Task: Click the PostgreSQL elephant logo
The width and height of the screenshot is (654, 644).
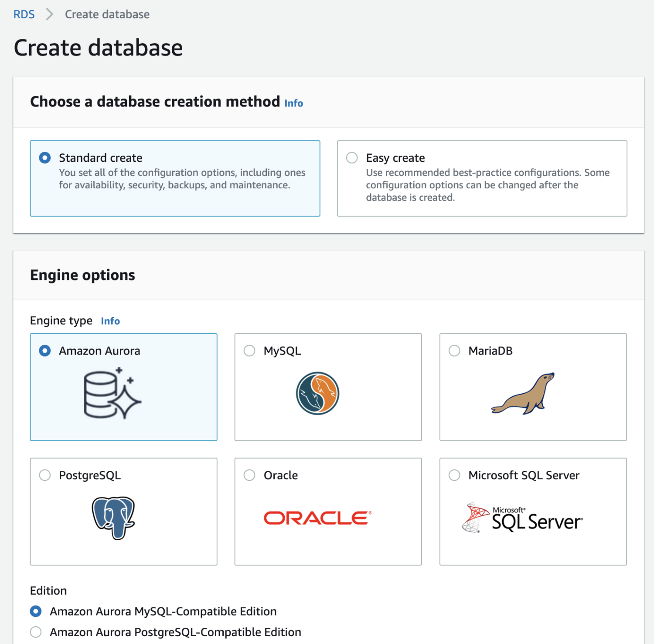Action: point(113,518)
